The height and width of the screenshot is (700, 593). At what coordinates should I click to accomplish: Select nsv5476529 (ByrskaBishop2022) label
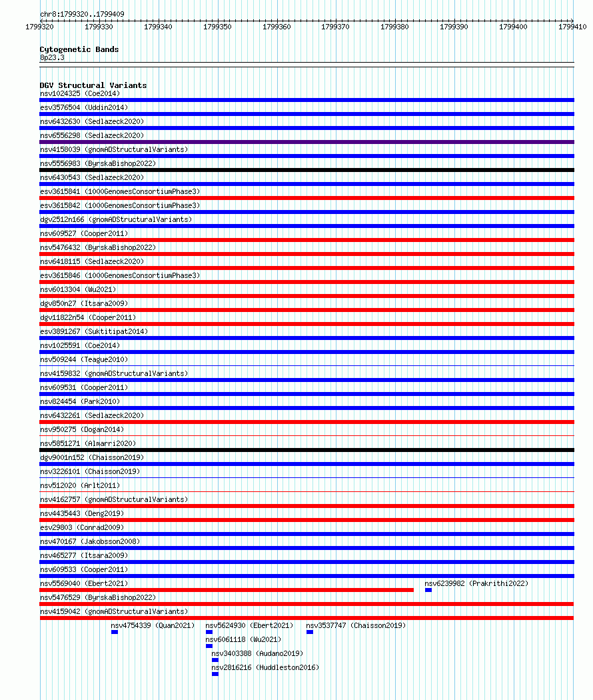(x=98, y=597)
